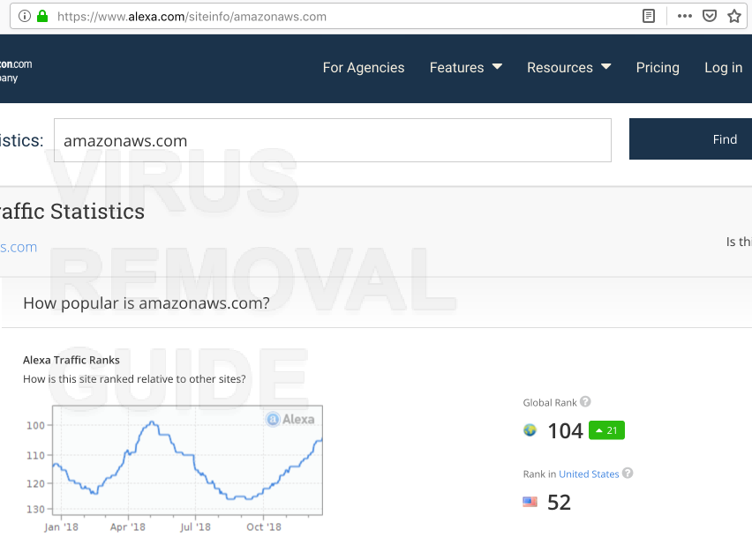Viewport: 752px width, 560px height.
Task: Expand the Resources dropdown menu
Action: (568, 68)
